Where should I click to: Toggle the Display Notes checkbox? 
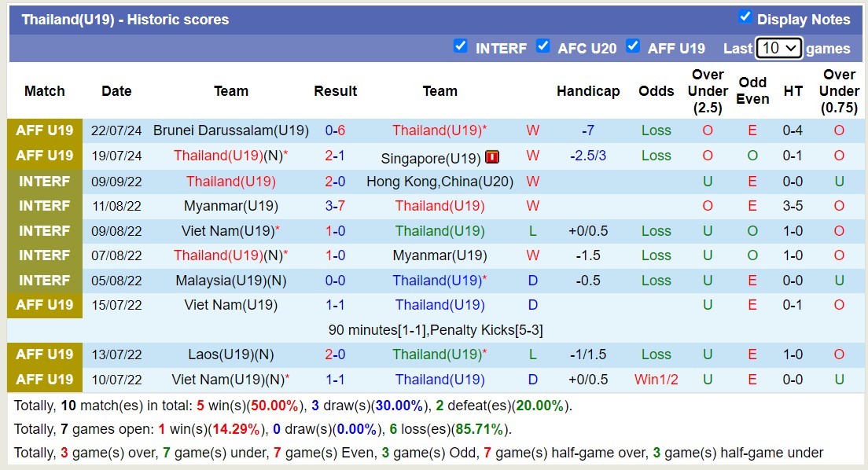pyautogui.click(x=745, y=17)
